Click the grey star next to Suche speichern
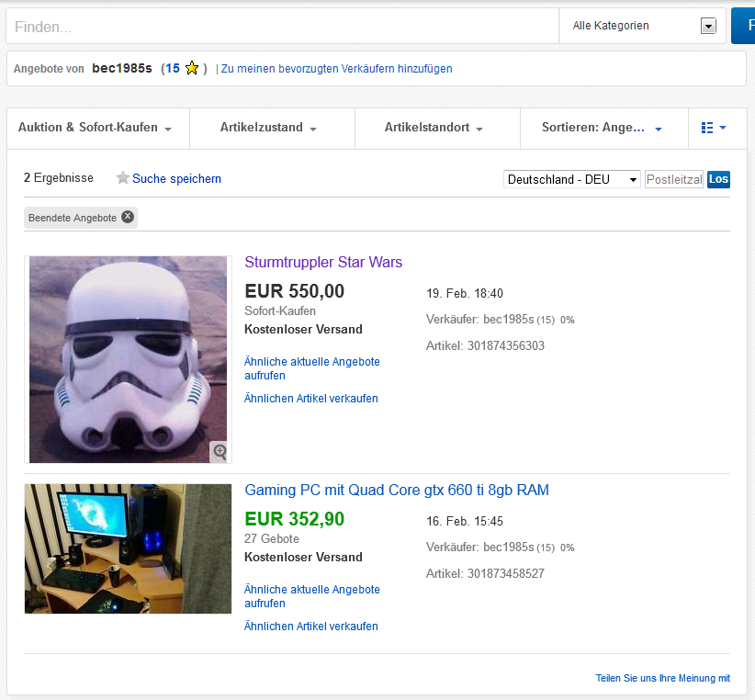755x700 pixels. pos(123,177)
